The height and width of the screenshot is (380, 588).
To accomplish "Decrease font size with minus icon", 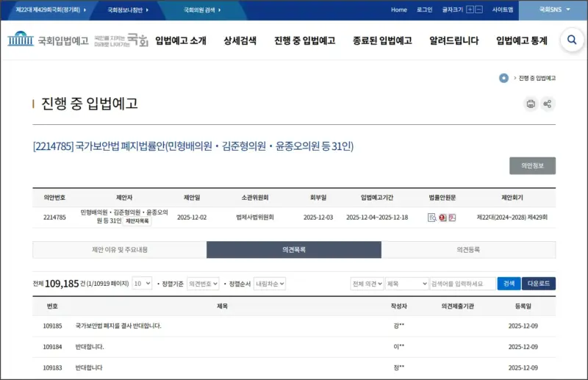I will pos(479,10).
